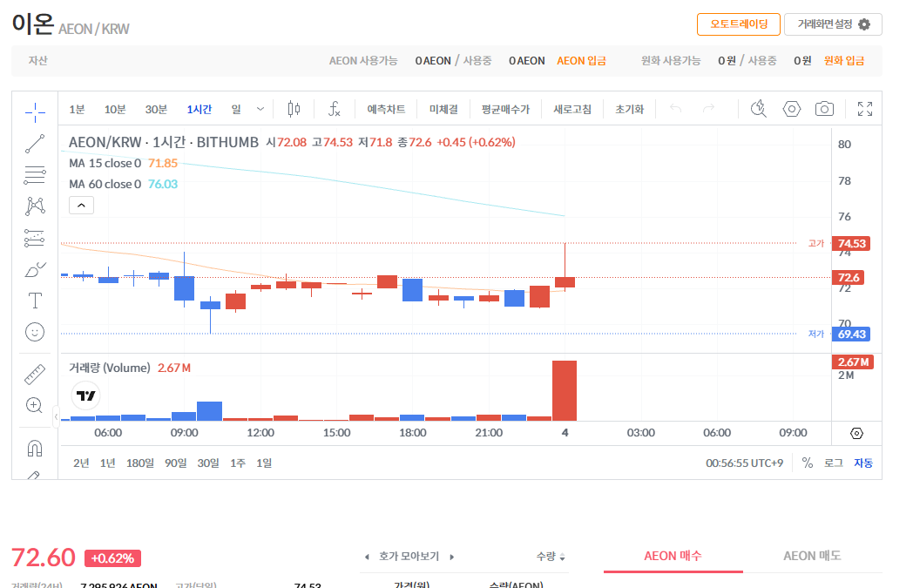Open the indicators fx menu

[335, 109]
